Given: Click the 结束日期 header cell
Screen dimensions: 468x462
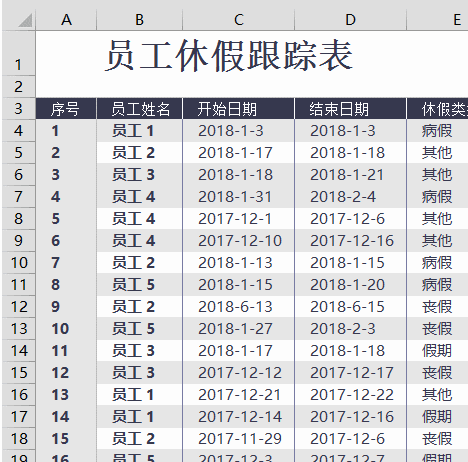Looking at the screenshot, I should (350, 109).
